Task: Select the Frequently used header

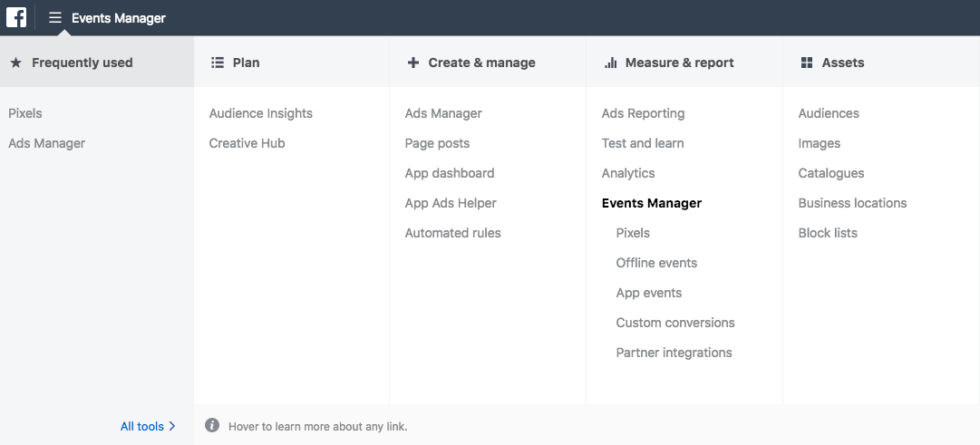Action: 82,63
